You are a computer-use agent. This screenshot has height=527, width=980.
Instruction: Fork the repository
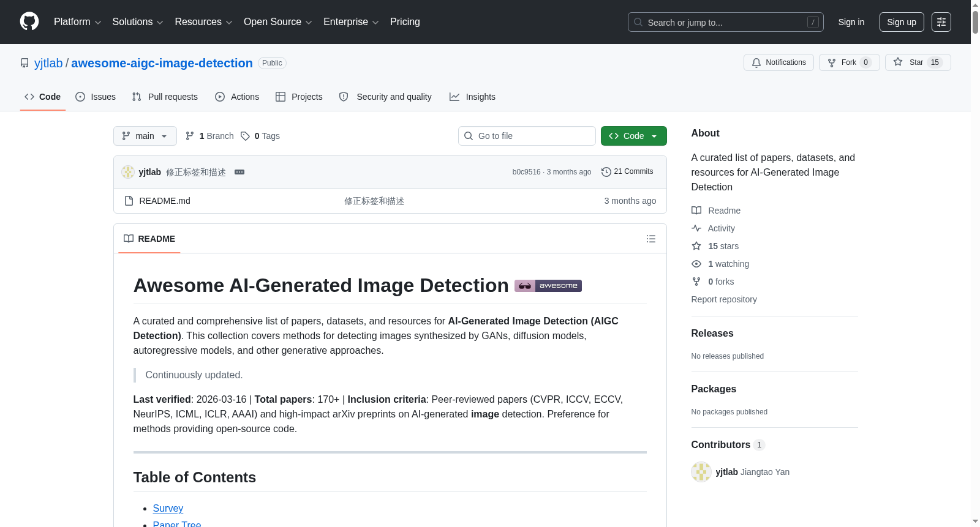pyautogui.click(x=849, y=62)
